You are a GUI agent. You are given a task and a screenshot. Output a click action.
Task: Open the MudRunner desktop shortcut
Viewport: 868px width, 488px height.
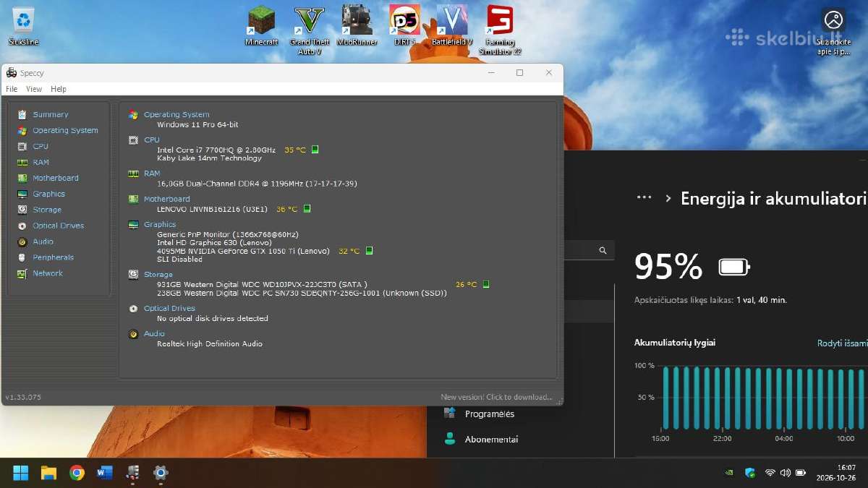tap(357, 26)
